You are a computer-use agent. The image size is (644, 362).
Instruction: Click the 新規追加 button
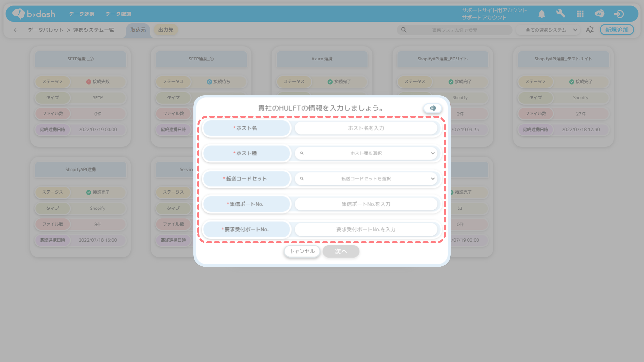pyautogui.click(x=617, y=30)
